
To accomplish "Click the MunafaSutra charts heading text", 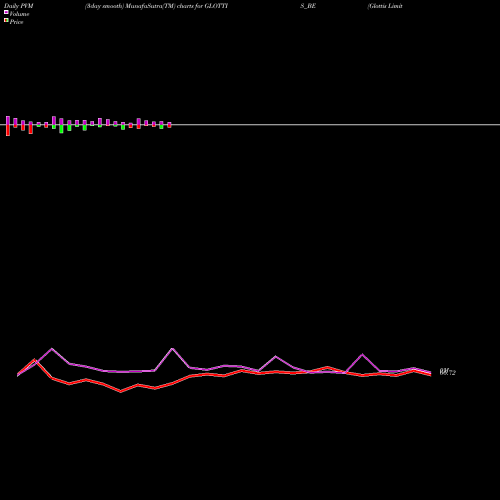I will tap(156, 6).
